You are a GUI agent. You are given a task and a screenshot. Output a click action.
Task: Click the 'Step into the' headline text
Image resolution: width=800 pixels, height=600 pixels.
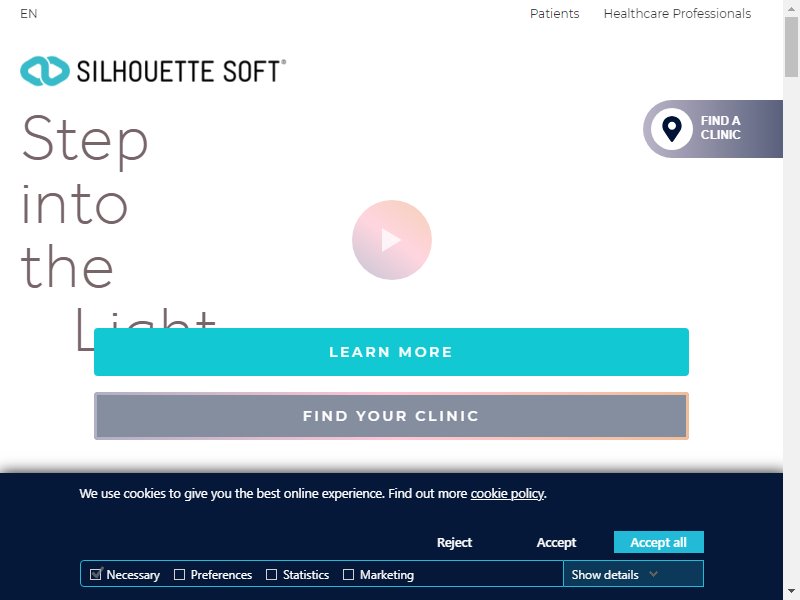click(x=85, y=202)
